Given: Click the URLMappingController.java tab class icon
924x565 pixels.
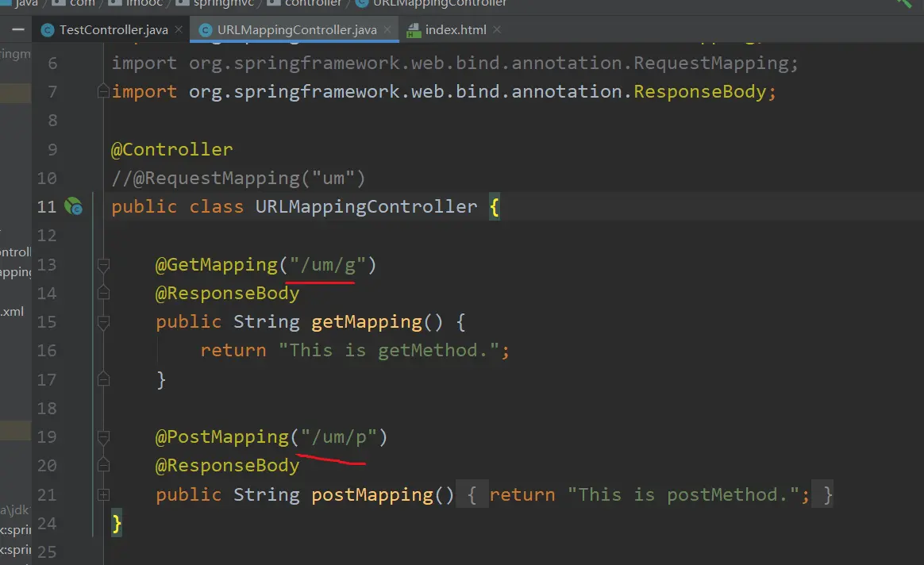Looking at the screenshot, I should tap(205, 30).
